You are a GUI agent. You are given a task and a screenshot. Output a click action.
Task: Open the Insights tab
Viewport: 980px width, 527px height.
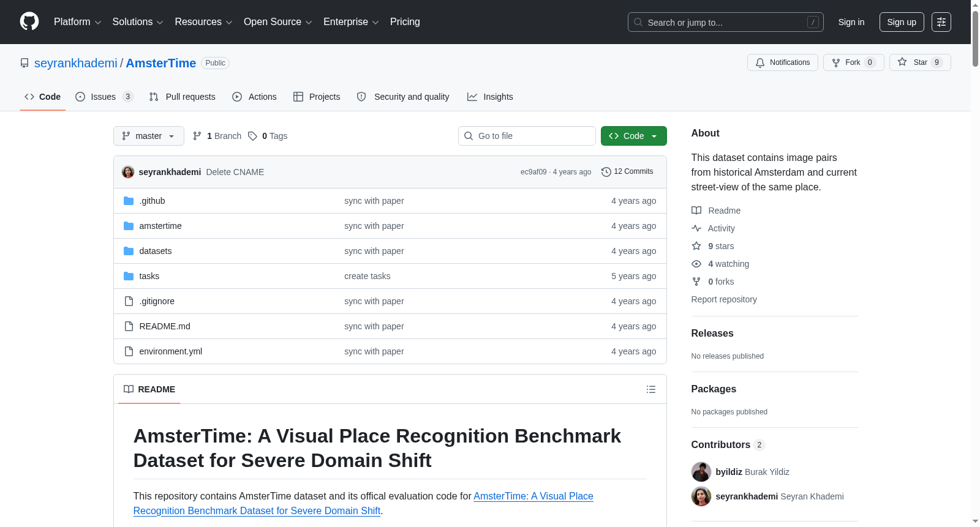pyautogui.click(x=490, y=97)
